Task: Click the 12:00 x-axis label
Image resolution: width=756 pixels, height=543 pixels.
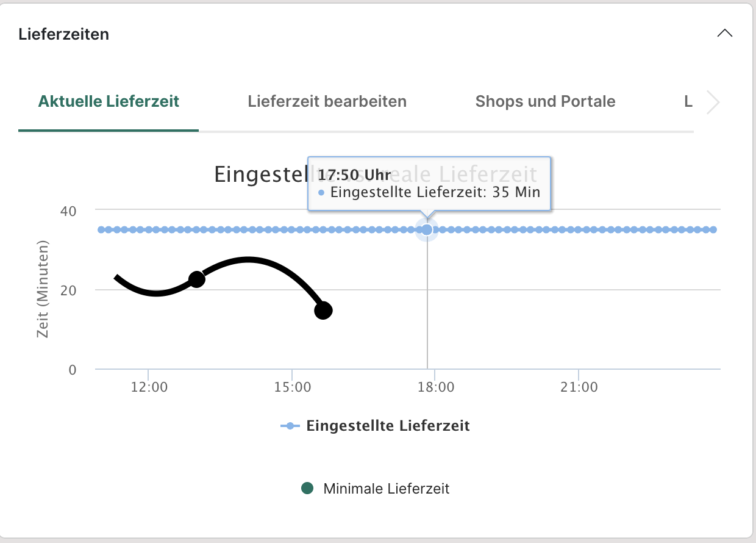Action: click(149, 387)
